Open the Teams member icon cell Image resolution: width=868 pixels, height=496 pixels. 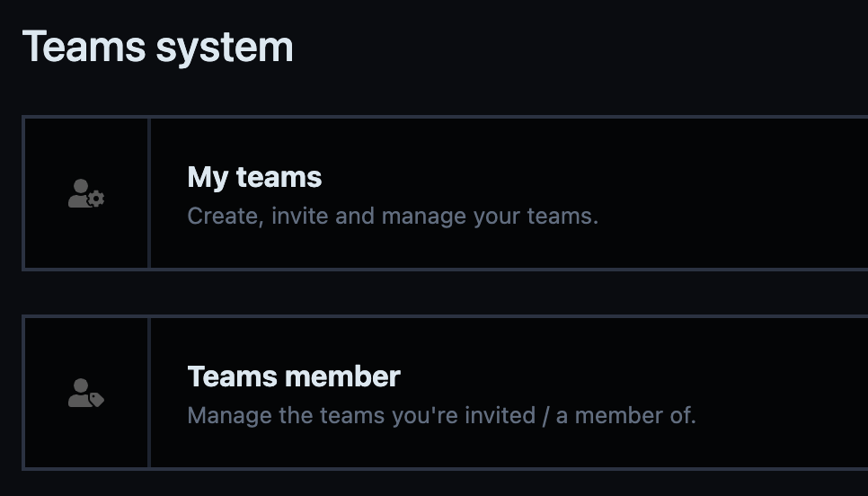click(x=86, y=393)
